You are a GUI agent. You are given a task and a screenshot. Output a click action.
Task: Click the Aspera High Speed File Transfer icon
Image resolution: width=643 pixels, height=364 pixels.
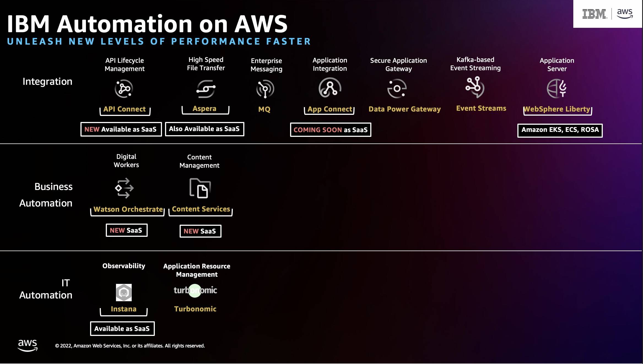coord(206,89)
